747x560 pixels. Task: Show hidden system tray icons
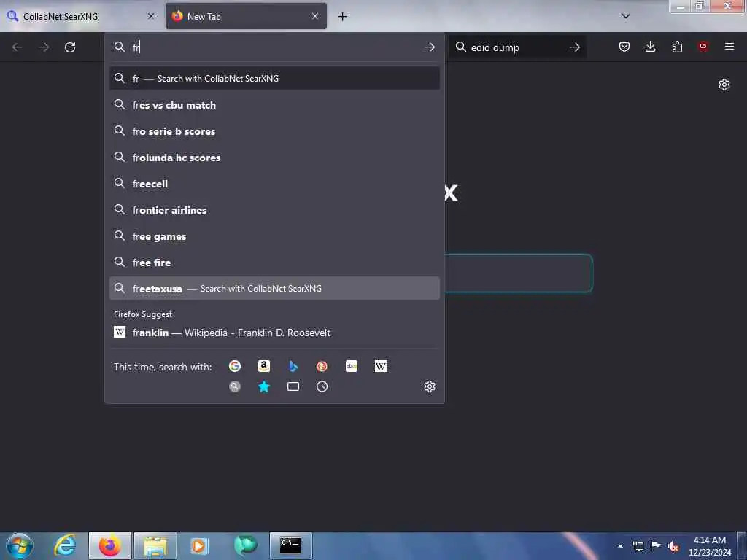coord(620,546)
